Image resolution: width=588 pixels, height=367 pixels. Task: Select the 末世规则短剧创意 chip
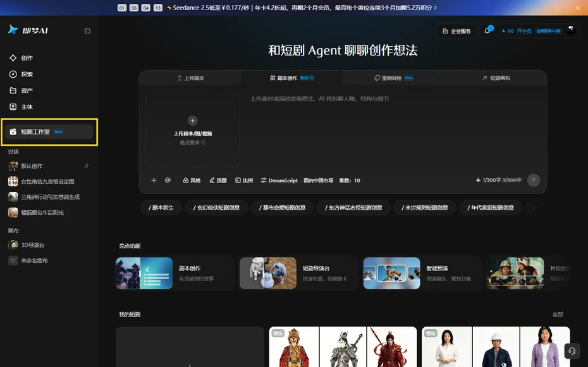point(424,207)
